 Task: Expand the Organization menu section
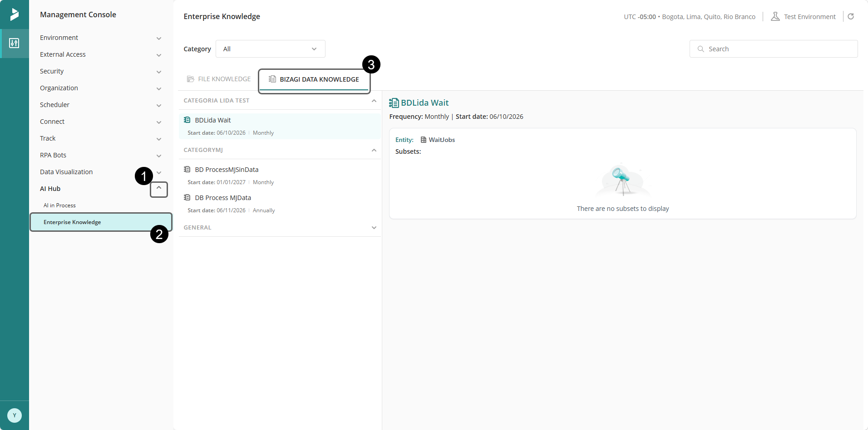[x=159, y=88]
